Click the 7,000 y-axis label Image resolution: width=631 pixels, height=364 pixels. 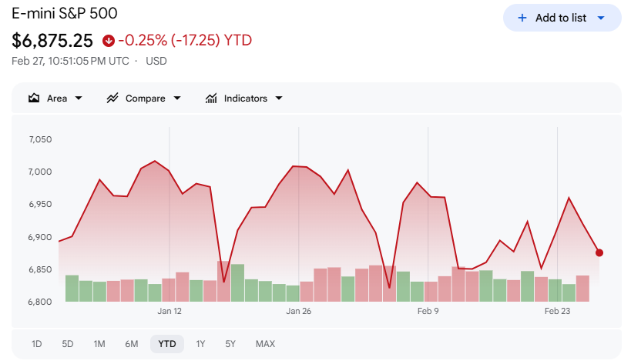coord(40,172)
